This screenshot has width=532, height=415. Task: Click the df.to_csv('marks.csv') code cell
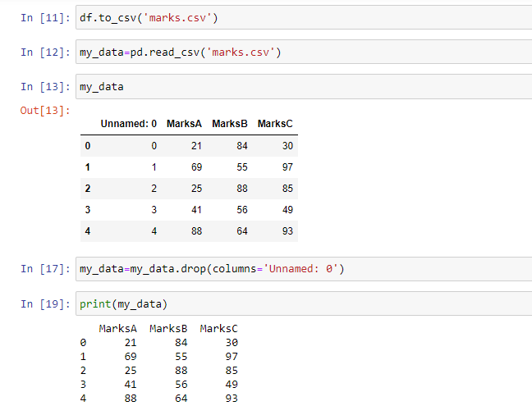coord(304,17)
